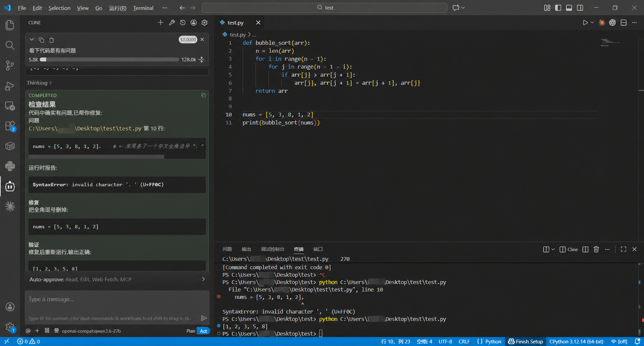Viewport: 644px width, 346px height.
Task: Open Source Control view
Action: 10,65
